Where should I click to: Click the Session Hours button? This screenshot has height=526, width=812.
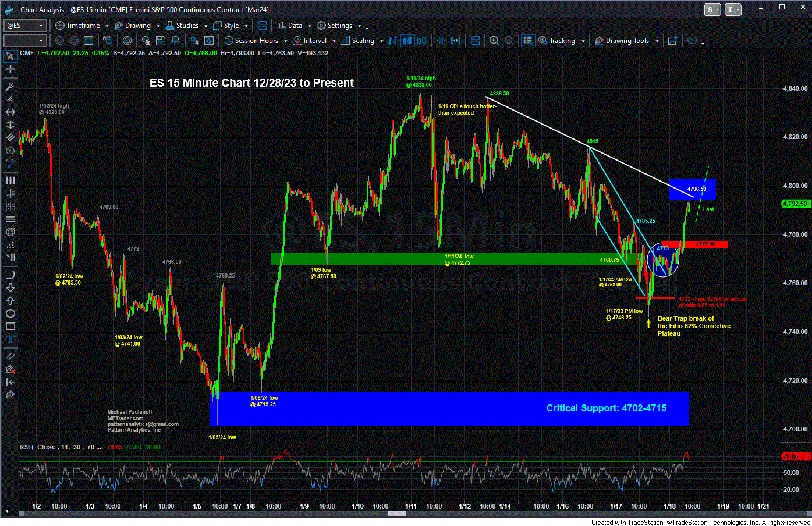pyautogui.click(x=251, y=41)
